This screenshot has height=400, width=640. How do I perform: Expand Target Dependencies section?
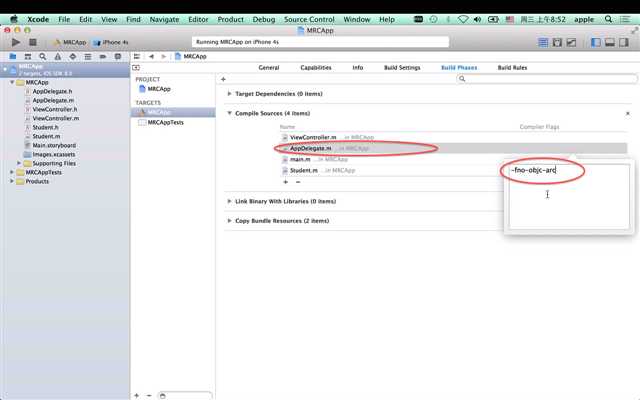229,94
